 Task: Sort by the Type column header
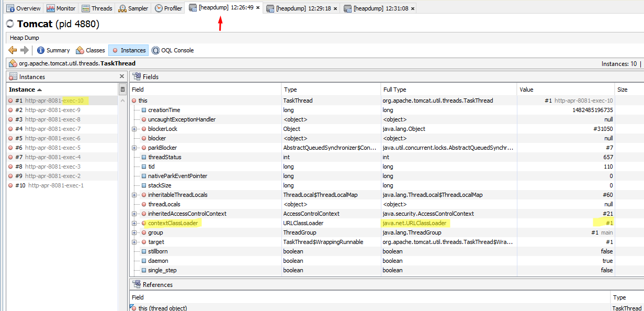(x=331, y=90)
